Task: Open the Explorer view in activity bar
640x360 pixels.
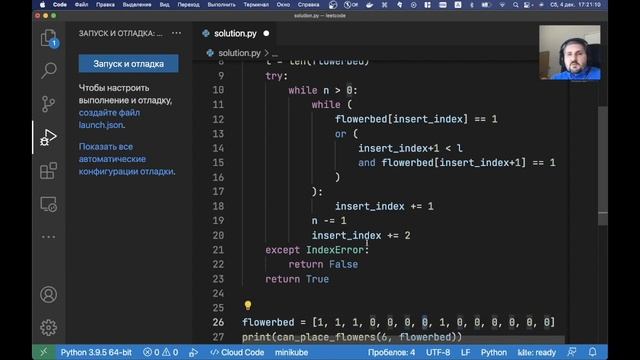Action: coord(49,38)
